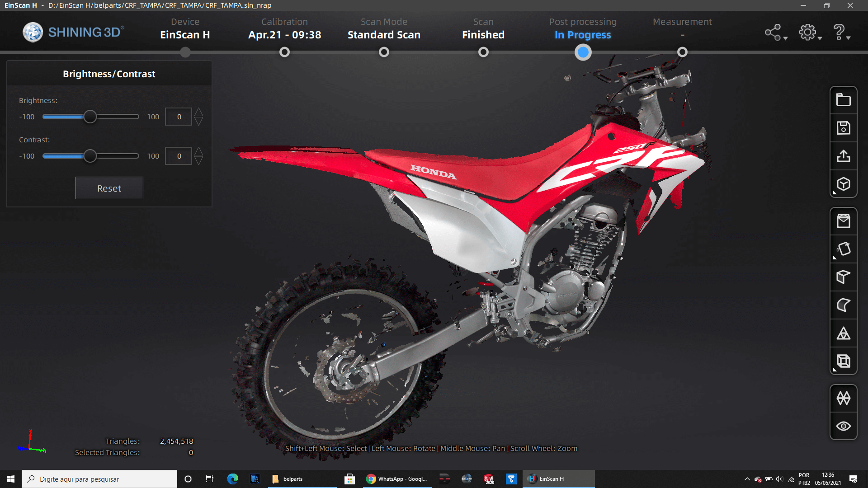Viewport: 868px width, 488px height.
Task: Open SolidWorks 2020 from taskbar
Action: coord(489,479)
